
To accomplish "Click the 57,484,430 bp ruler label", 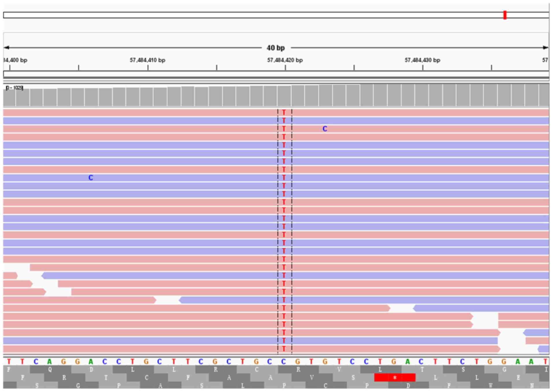I will click(422, 60).
